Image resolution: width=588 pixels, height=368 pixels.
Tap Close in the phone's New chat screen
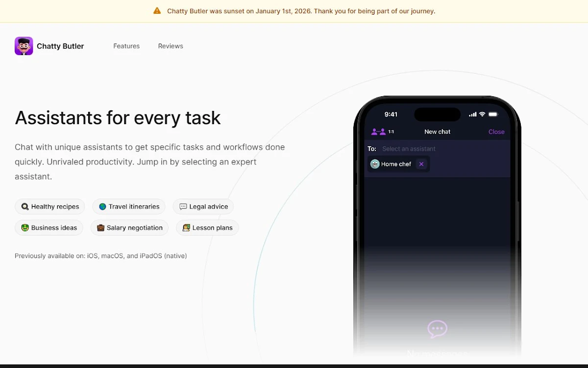[x=496, y=131]
